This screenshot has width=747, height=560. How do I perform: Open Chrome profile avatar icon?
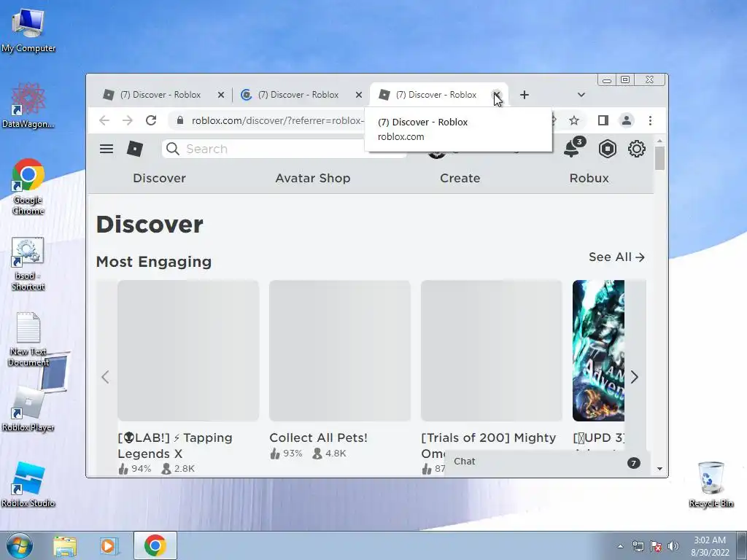(x=627, y=120)
